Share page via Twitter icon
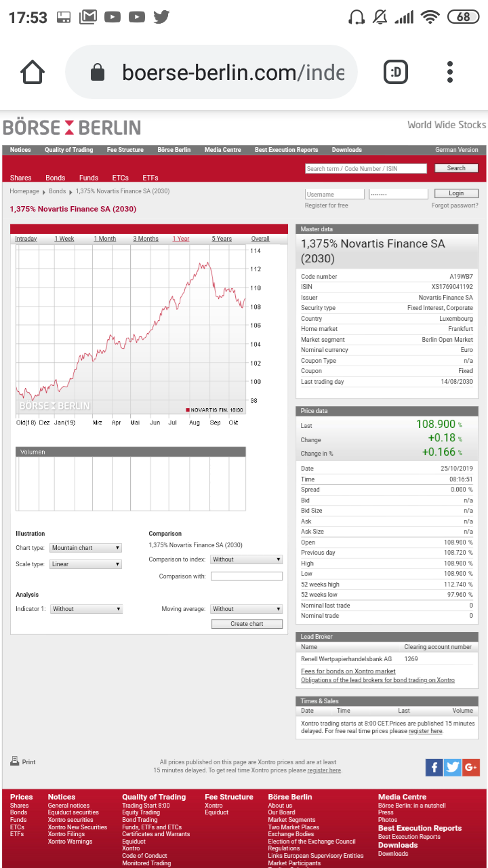This screenshot has width=488, height=868. tap(453, 768)
